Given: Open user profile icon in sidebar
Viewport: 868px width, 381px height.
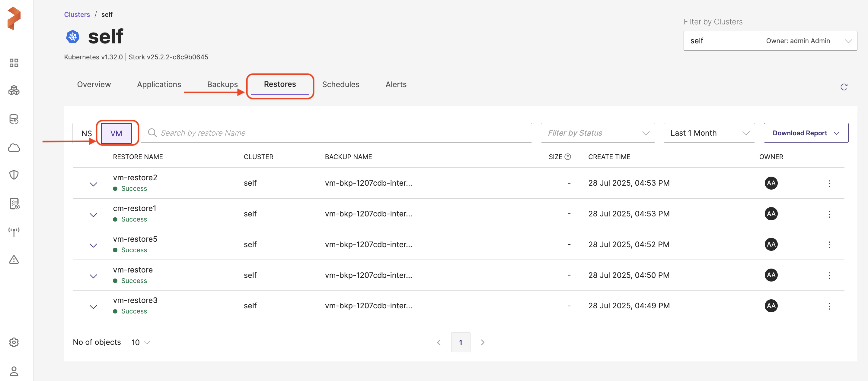Looking at the screenshot, I should 14,371.
